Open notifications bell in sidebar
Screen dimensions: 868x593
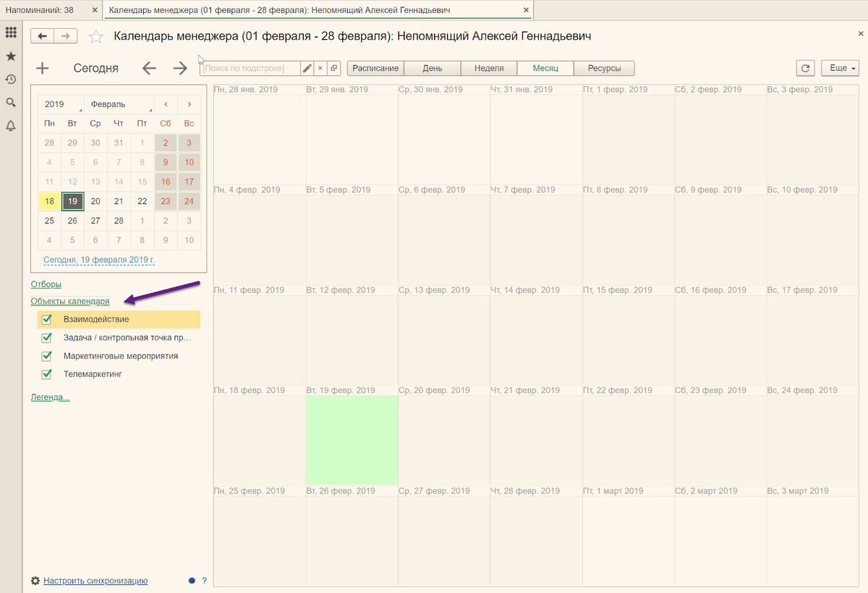[11, 125]
